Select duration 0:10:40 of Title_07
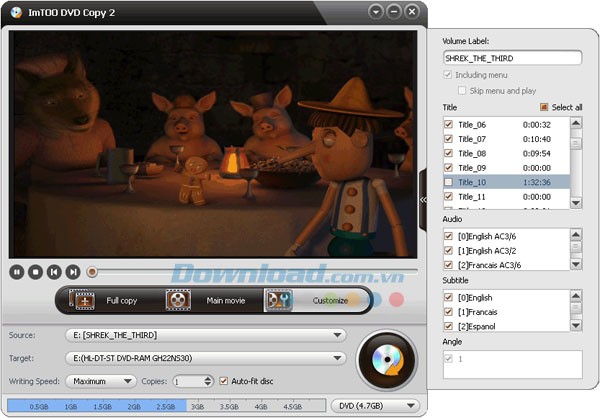 click(537, 139)
